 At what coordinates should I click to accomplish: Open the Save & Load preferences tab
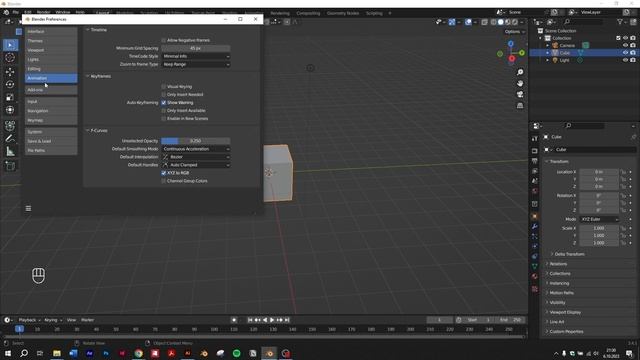click(51, 141)
